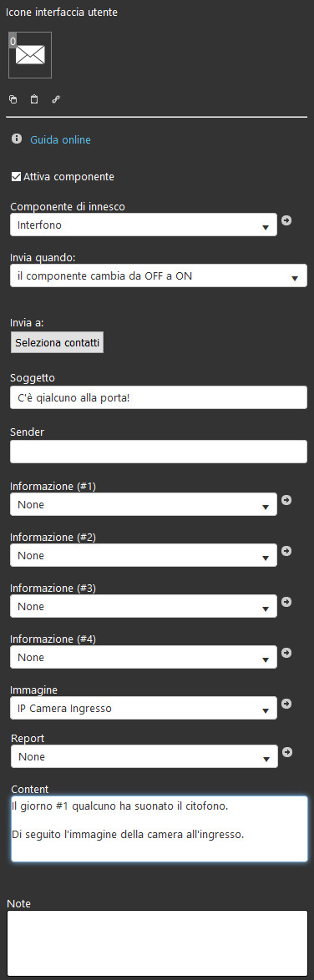Click the paste clipboard icon
The image size is (314, 980).
[34, 99]
